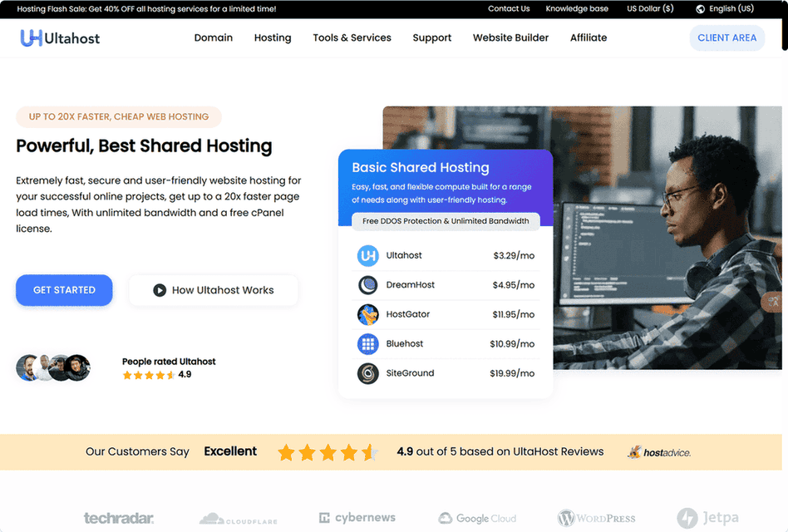The height and width of the screenshot is (532, 788).
Task: Select the Hosting navigation item
Action: pos(272,37)
